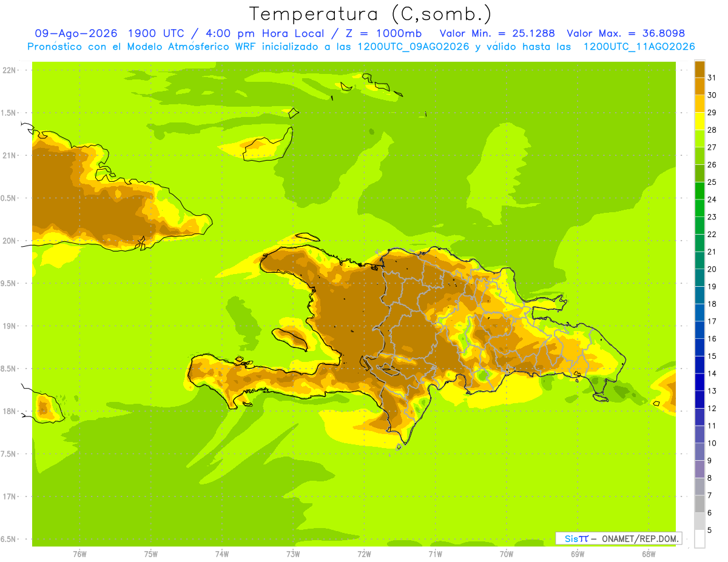Click the "72W" longitude label
The height and width of the screenshot is (562, 728).
tap(364, 554)
